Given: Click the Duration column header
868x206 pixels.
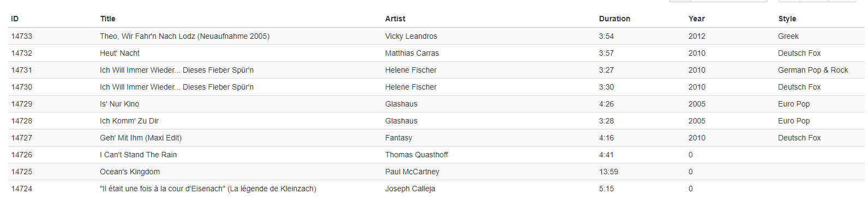Looking at the screenshot, I should pos(614,19).
